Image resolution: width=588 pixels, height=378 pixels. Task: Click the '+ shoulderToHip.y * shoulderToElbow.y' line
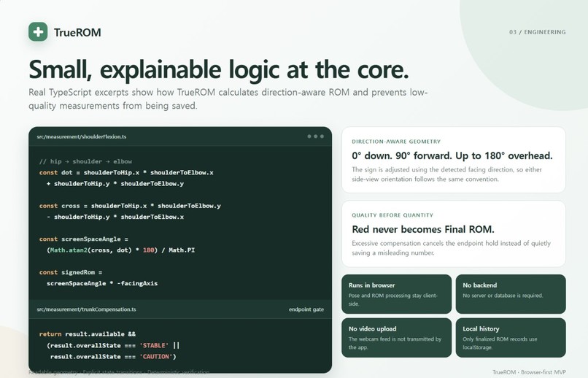(115, 184)
